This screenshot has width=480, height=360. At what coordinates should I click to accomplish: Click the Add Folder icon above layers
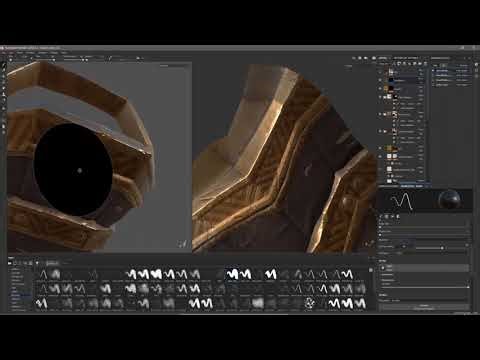420,64
